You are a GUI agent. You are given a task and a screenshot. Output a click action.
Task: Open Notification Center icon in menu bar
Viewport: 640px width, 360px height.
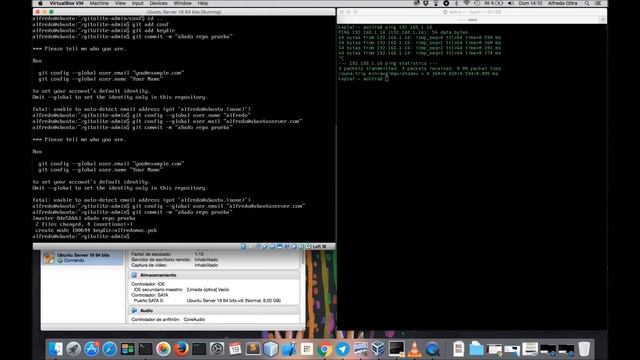click(x=598, y=3)
